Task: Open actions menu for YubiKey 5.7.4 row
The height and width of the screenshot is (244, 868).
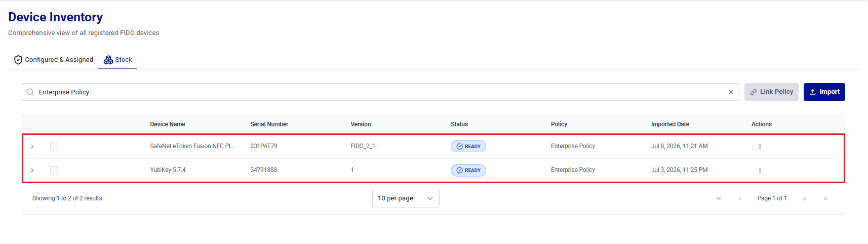Action: coord(760,170)
